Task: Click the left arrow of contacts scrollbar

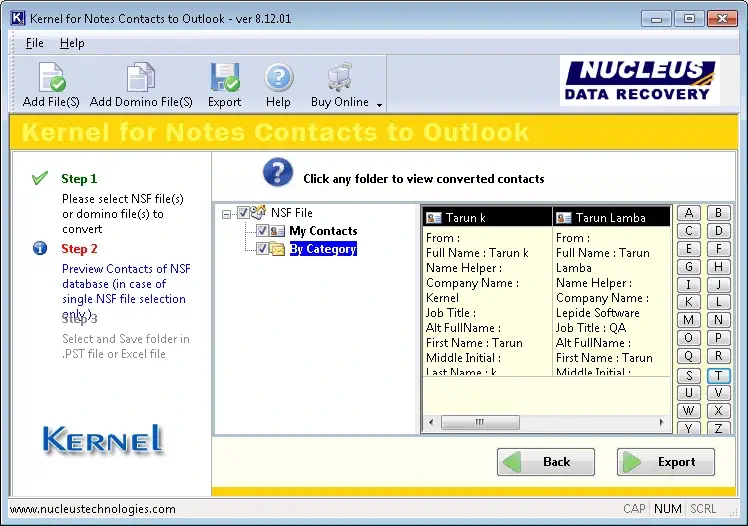Action: pyautogui.click(x=431, y=422)
